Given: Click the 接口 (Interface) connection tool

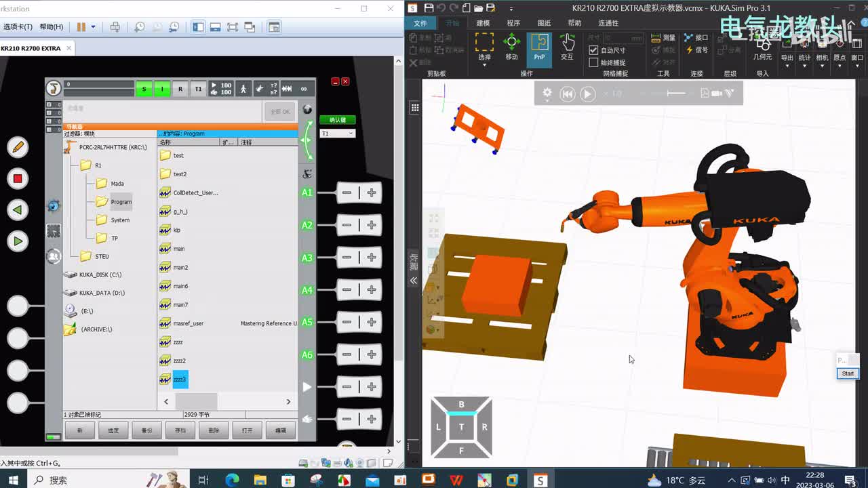Looking at the screenshot, I should pos(696,38).
